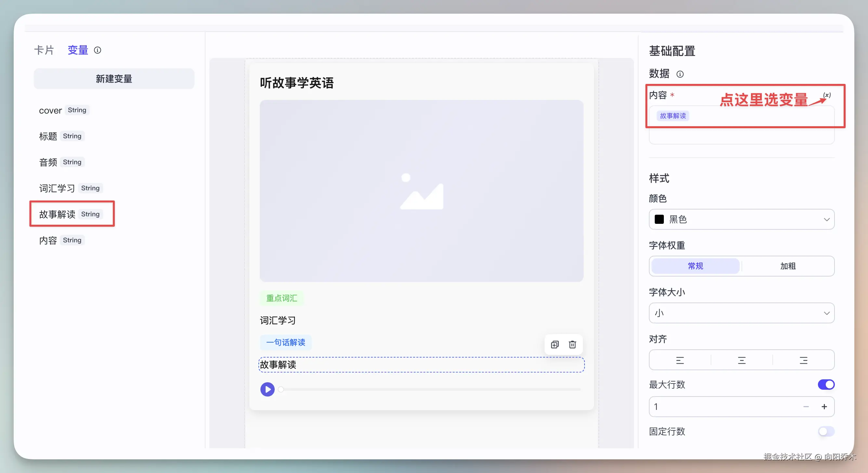Select the 变量 tab

pos(77,50)
